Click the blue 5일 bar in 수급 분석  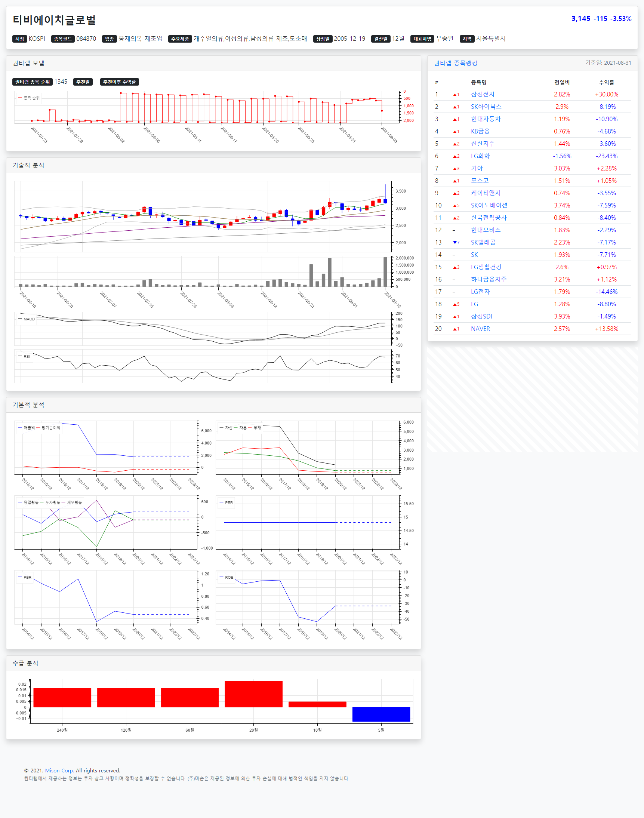(381, 714)
